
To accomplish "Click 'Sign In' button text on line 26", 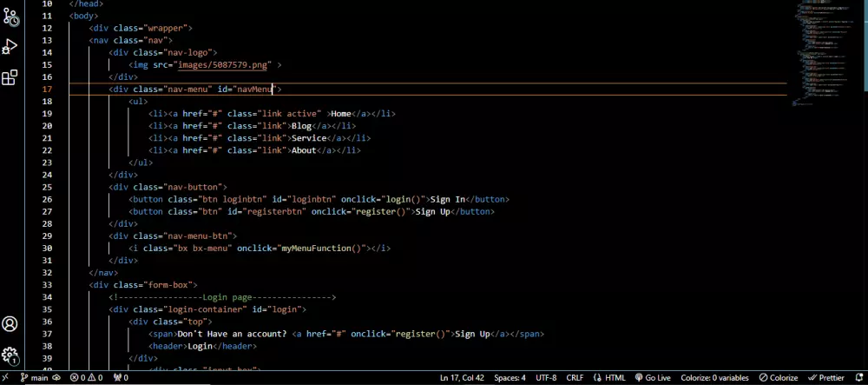I will (x=447, y=199).
